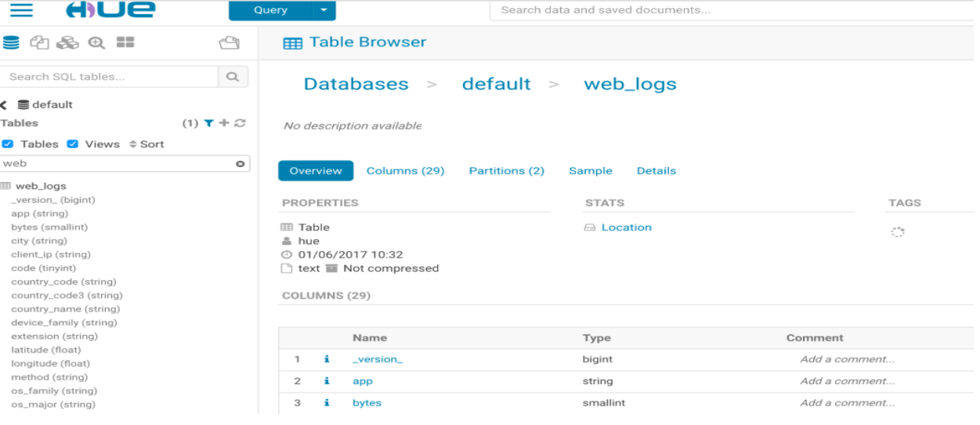980x425 pixels.
Task: Toggle the Views checkbox filter
Action: point(73,144)
